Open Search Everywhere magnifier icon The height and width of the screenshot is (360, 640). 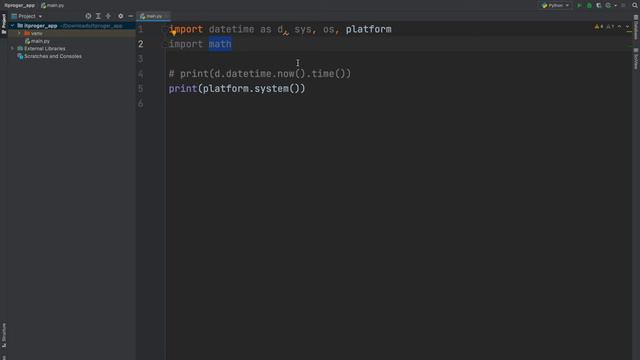[635, 5]
